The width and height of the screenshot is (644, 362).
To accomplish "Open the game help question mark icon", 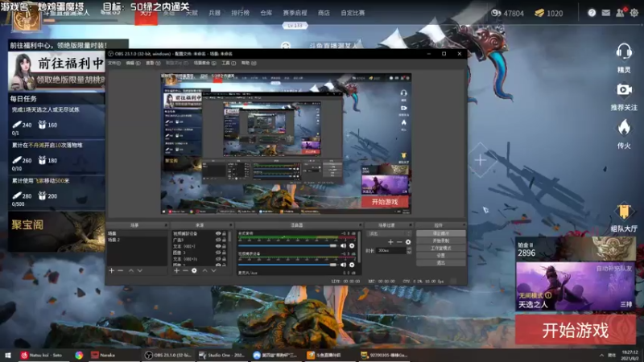I will pos(592,13).
